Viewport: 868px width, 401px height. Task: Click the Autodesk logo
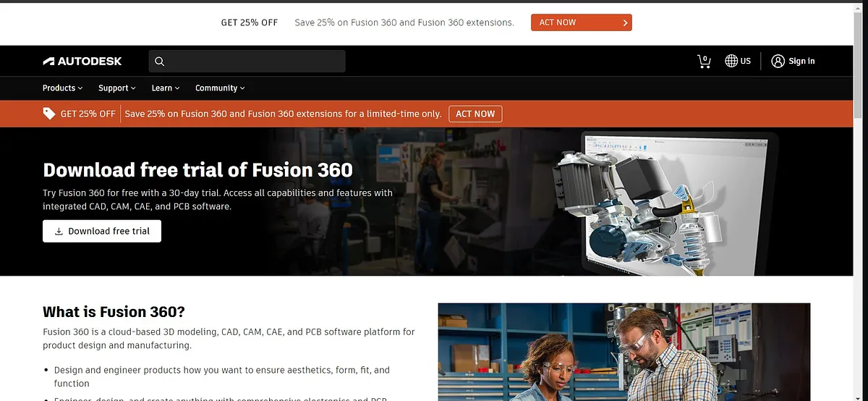pyautogui.click(x=82, y=62)
